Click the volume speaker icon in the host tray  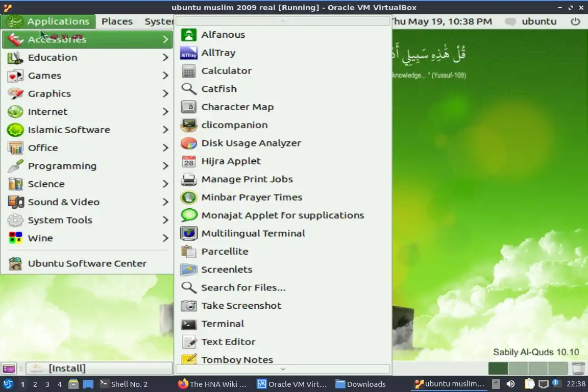coord(510,384)
